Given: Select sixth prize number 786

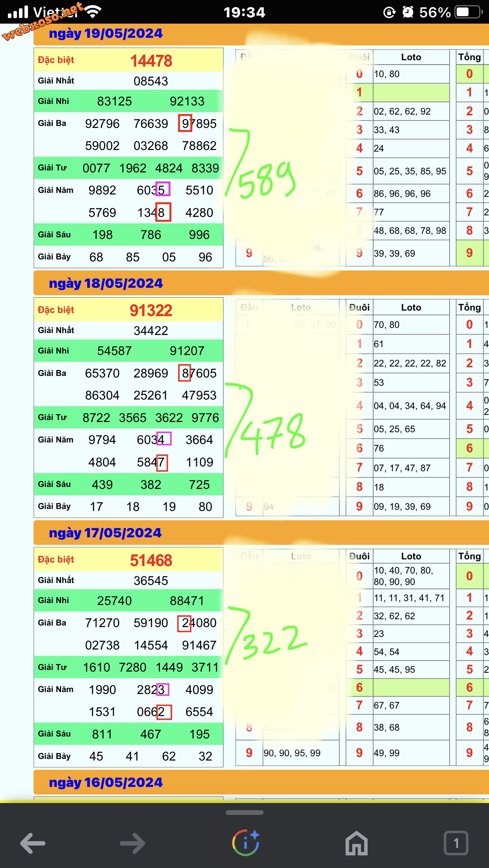Looking at the screenshot, I should click(151, 235).
